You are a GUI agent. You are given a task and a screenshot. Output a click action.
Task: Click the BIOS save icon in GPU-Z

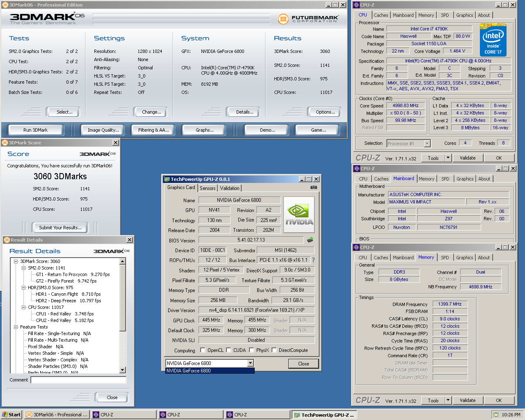[310, 240]
